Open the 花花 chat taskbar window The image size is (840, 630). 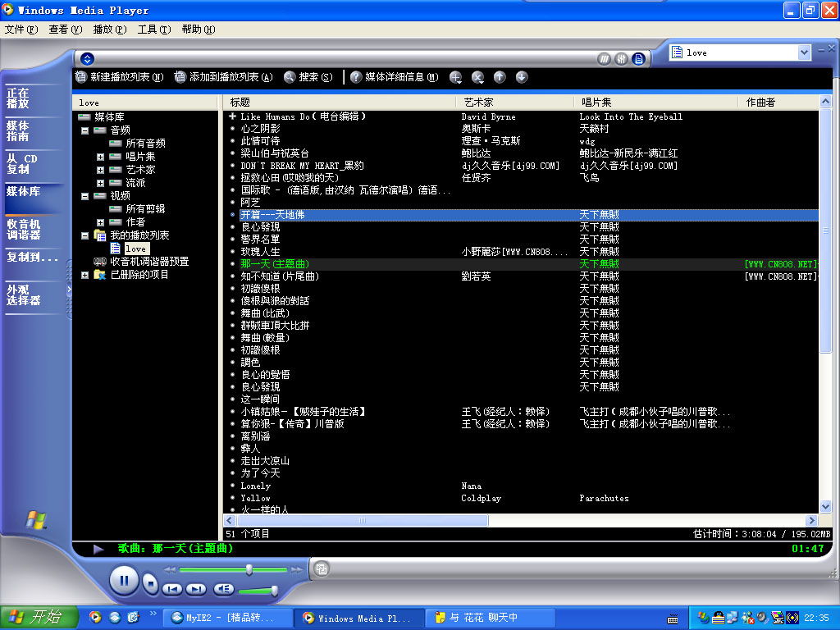pos(491,618)
